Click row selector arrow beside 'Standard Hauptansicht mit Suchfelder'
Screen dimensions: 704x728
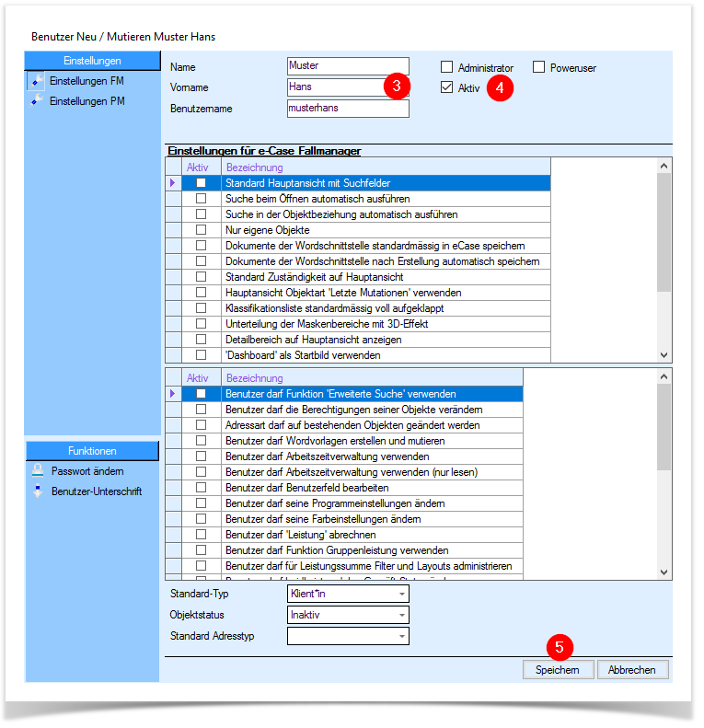(x=173, y=183)
